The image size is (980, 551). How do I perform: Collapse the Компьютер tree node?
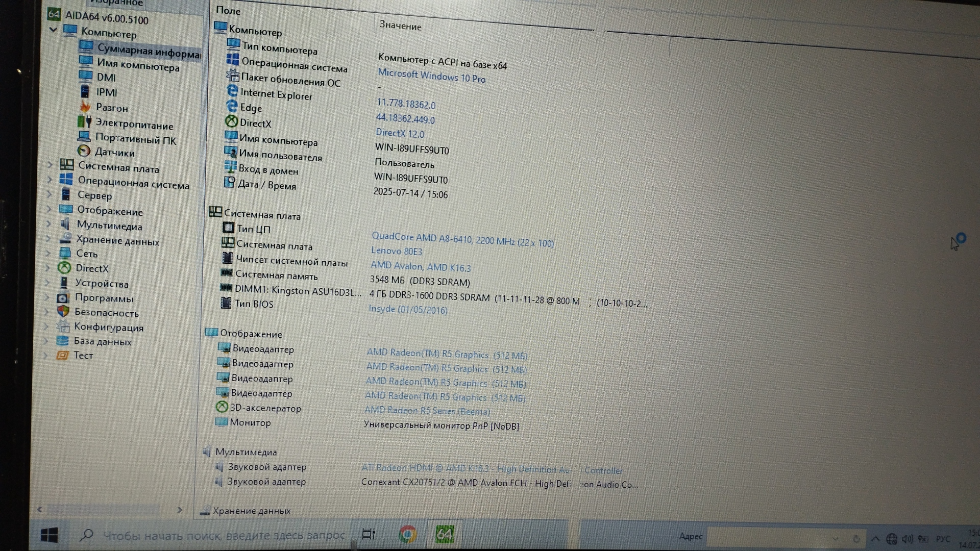(53, 30)
